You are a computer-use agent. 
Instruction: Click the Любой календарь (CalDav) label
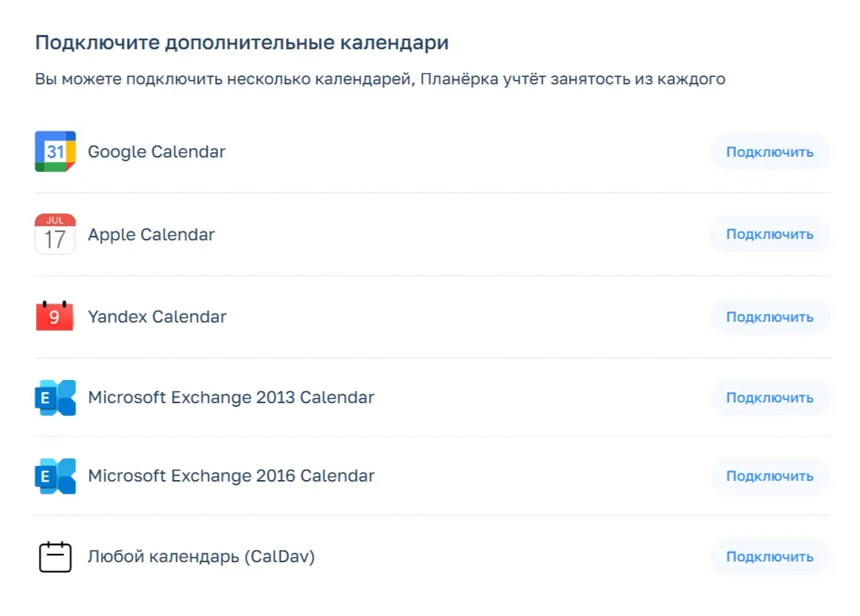202,557
